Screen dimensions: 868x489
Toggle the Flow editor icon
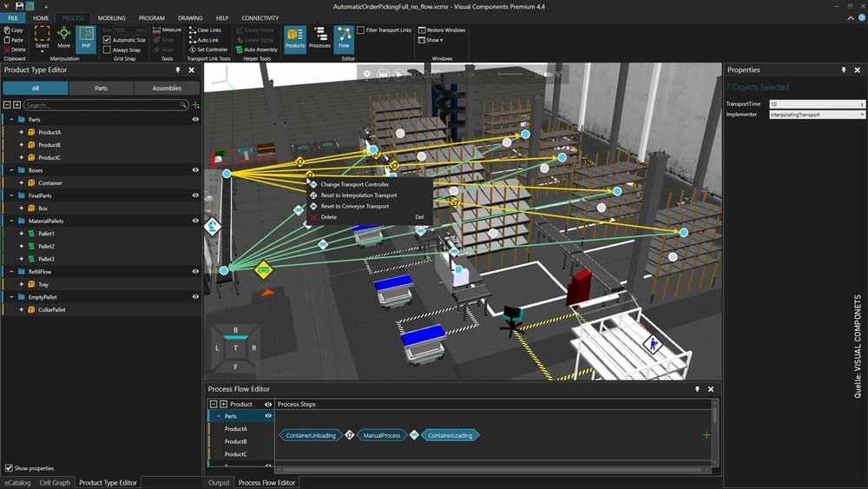click(344, 38)
